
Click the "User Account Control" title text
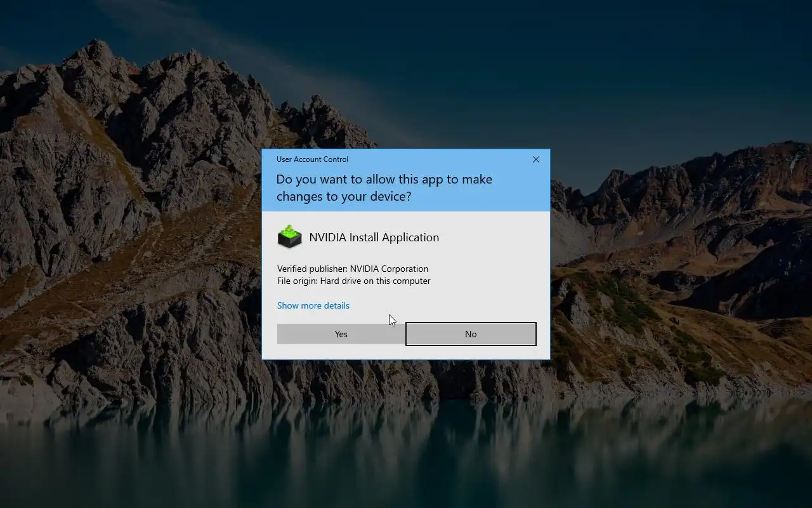(x=312, y=159)
